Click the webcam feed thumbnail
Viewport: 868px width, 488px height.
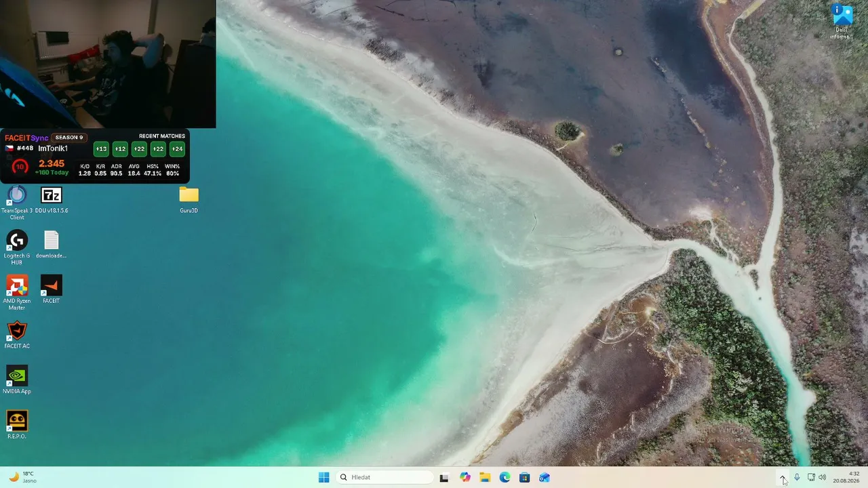(x=108, y=64)
